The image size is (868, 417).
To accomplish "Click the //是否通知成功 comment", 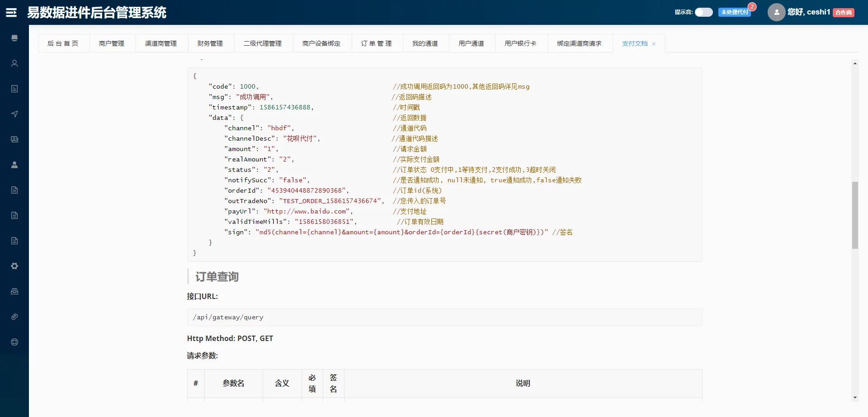I will 487,180.
